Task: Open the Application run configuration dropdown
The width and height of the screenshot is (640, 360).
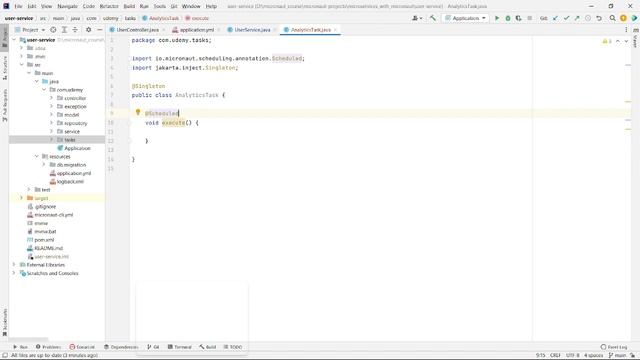Action: (465, 18)
